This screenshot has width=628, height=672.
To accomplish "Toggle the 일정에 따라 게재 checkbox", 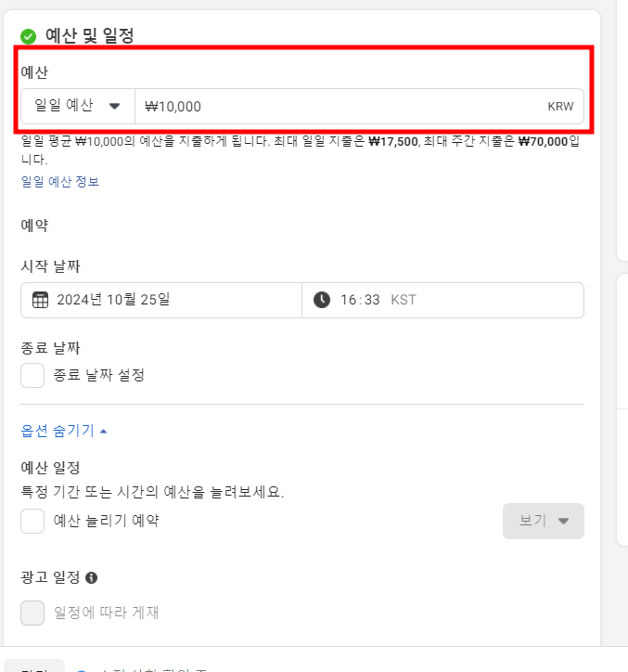I will point(32,613).
